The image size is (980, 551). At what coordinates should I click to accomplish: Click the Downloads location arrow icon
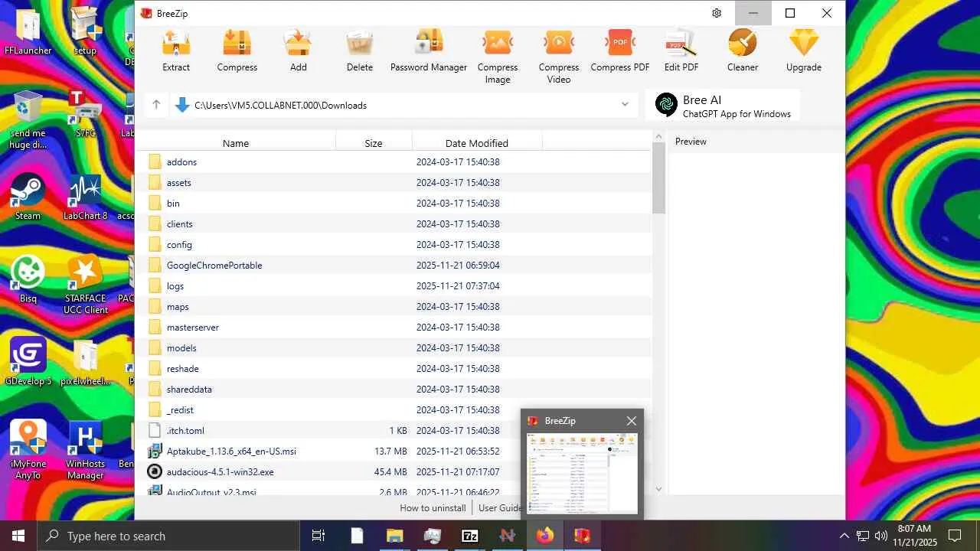[x=182, y=105]
